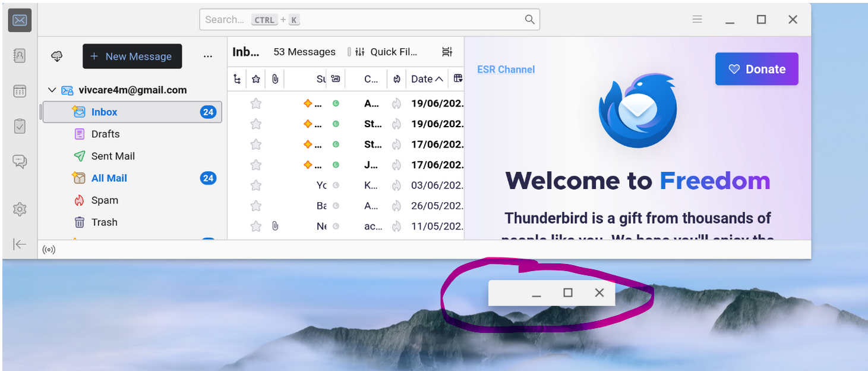Image resolution: width=868 pixels, height=371 pixels.
Task: Mark the 03/06 message from K... as junk
Action: [397, 185]
